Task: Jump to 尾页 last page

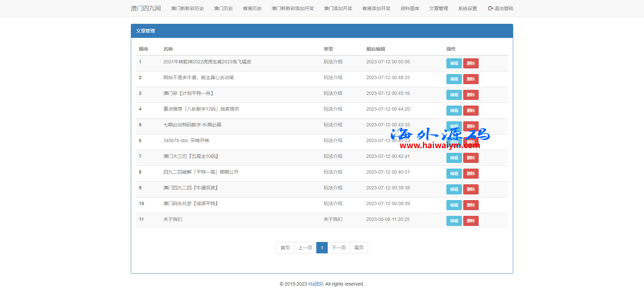Action: pos(359,248)
